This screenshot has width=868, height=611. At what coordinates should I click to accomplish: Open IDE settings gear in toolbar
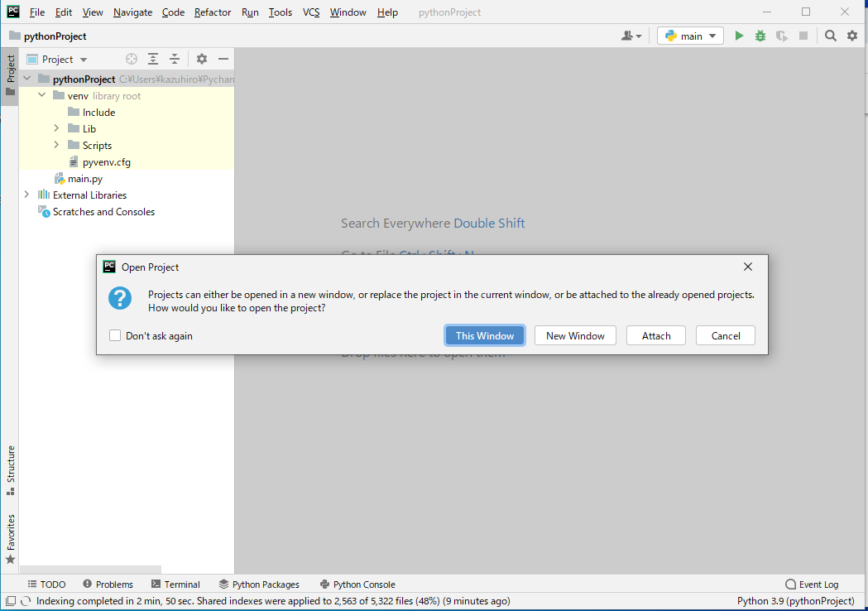coord(852,36)
